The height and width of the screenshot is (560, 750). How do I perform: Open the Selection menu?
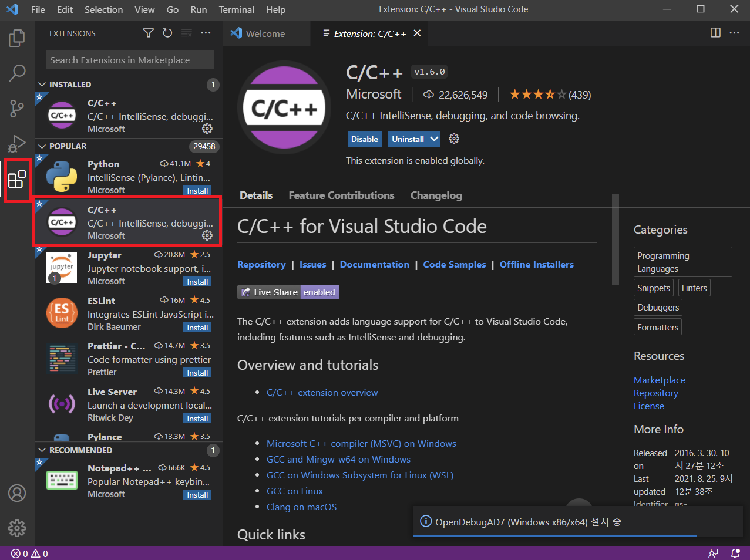104,9
